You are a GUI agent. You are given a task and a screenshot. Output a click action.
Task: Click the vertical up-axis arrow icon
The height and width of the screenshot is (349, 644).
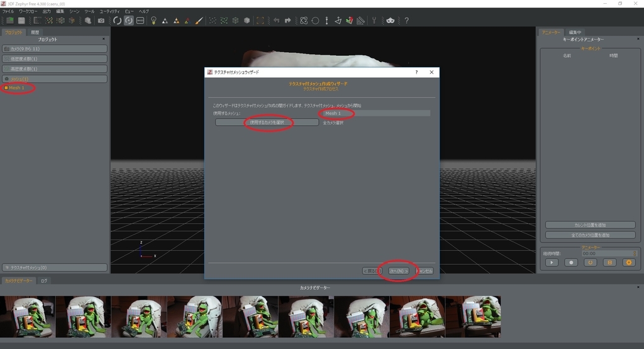326,20
